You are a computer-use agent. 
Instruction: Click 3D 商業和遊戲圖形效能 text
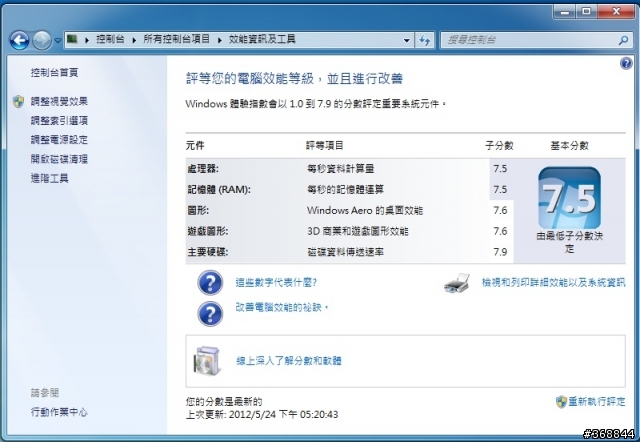tap(358, 231)
